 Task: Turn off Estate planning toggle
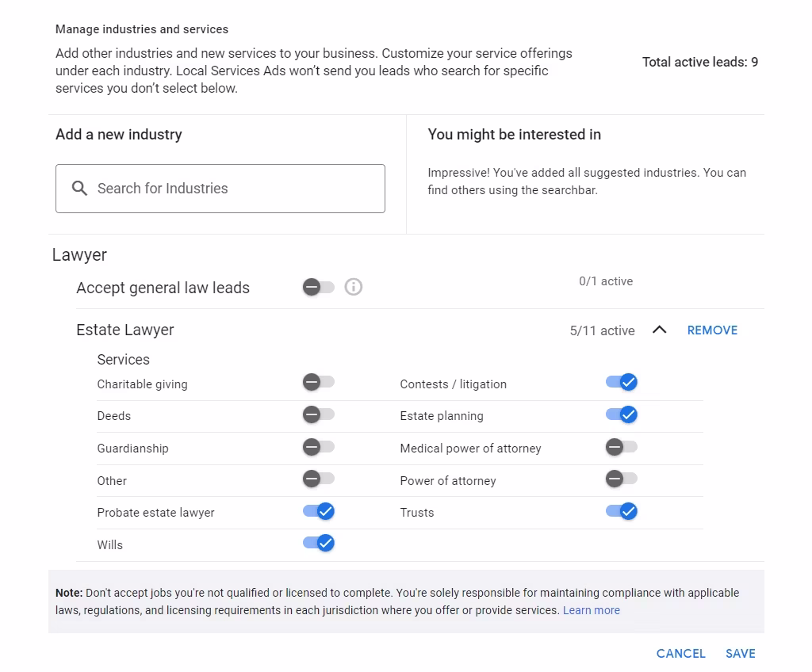coord(622,414)
